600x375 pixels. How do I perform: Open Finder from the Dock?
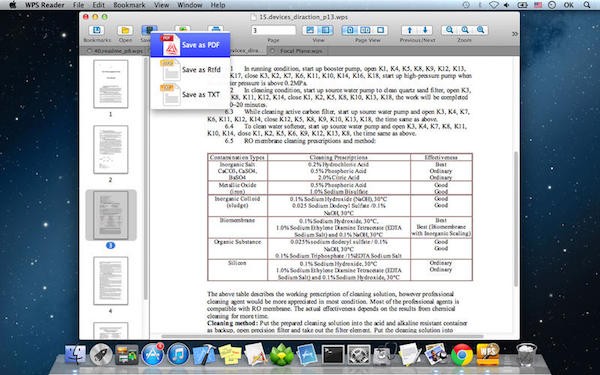(75, 355)
